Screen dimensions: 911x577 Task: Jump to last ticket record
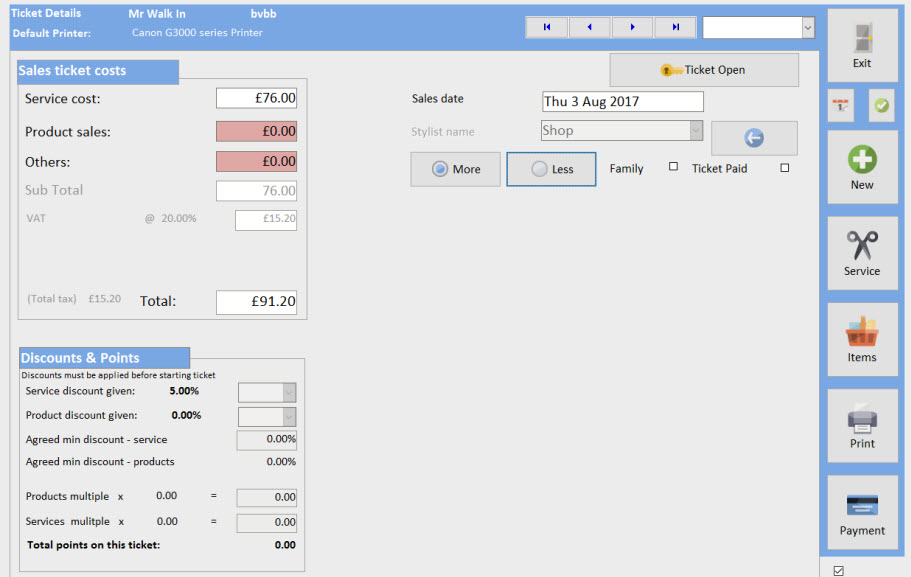(x=675, y=27)
